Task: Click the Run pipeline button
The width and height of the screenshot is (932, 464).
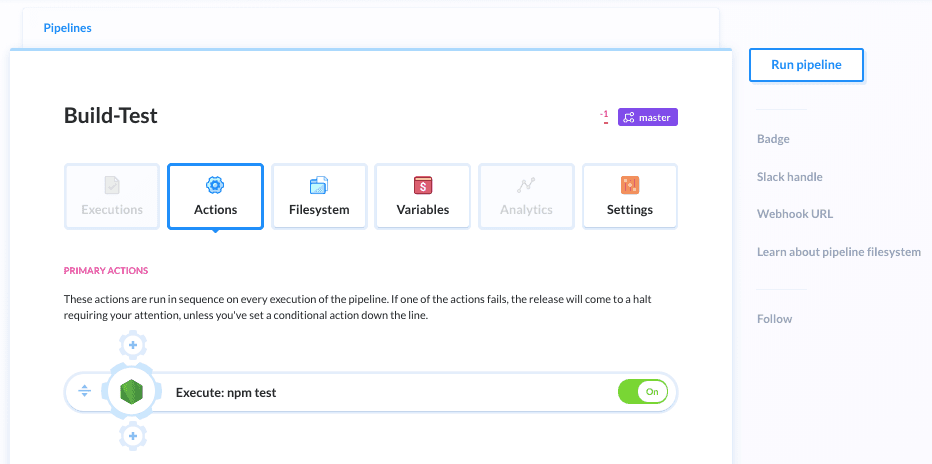Action: (806, 65)
